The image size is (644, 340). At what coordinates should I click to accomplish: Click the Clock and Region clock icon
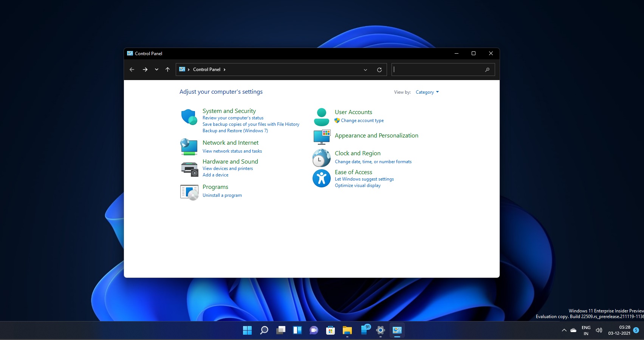point(321,158)
